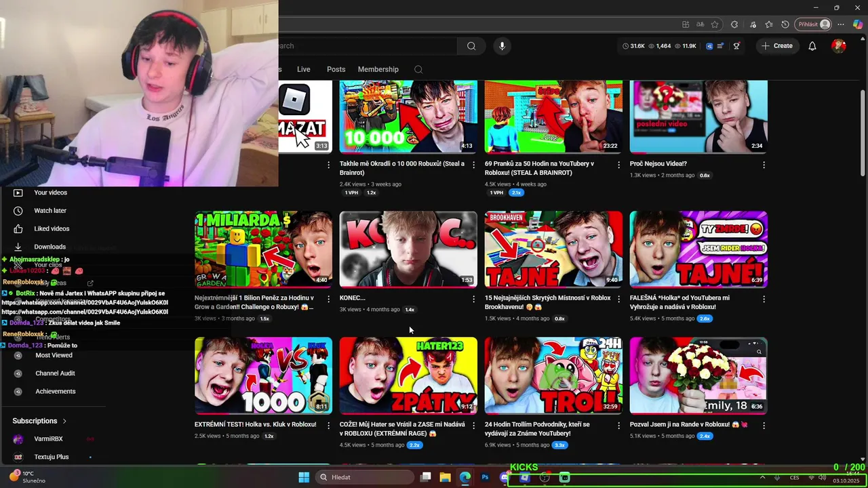
Task: Open the 10 000 Robux thumbnail
Action: [x=408, y=117]
